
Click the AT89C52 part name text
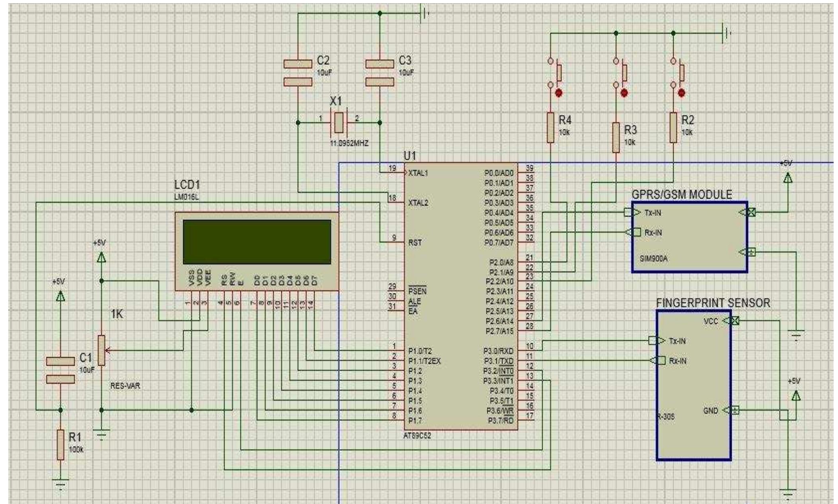pos(417,436)
